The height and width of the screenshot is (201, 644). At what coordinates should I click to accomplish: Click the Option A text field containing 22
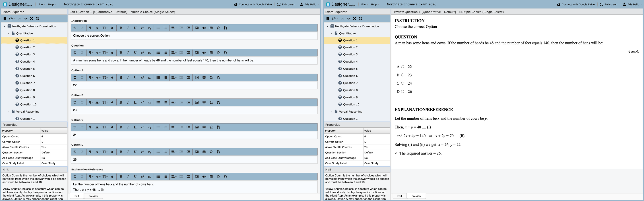click(x=194, y=85)
